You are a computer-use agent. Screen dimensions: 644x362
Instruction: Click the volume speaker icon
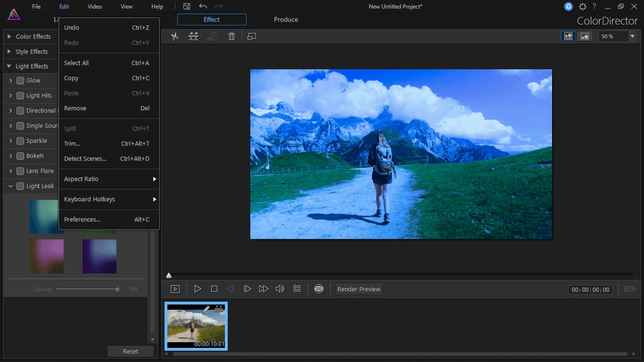pyautogui.click(x=280, y=289)
